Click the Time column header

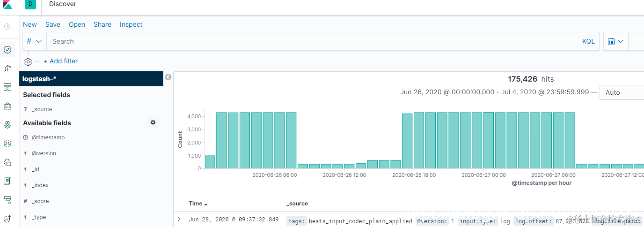tap(196, 204)
